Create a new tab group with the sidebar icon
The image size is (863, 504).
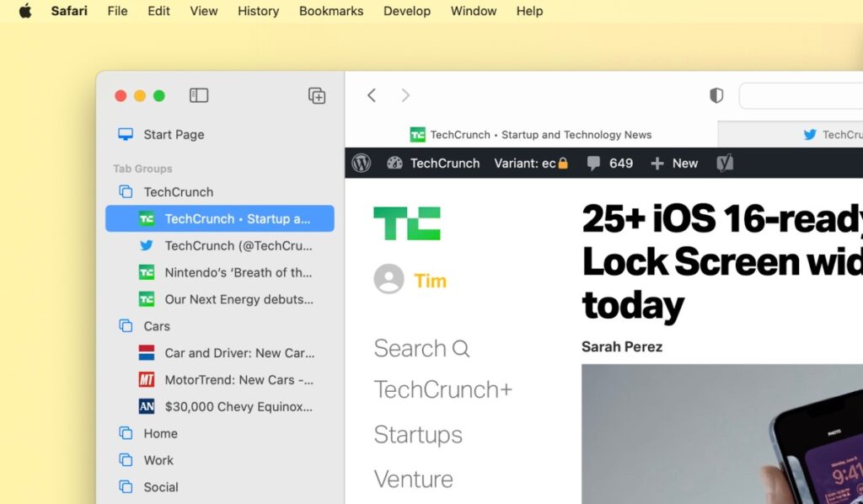(317, 95)
